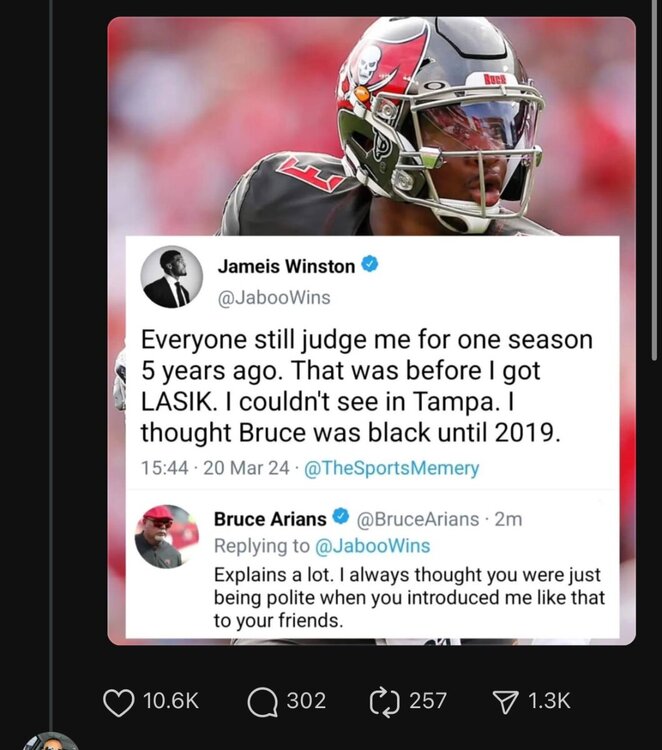Screen dimensions: 662x750
Task: Click Jameis Winston's blue verified badge
Action: pos(370,264)
